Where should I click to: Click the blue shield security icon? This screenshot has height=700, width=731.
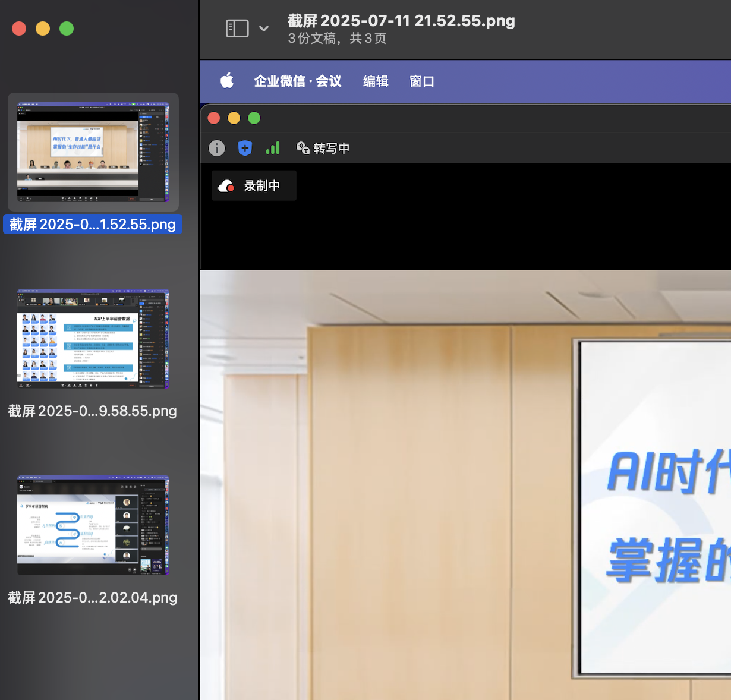click(245, 148)
